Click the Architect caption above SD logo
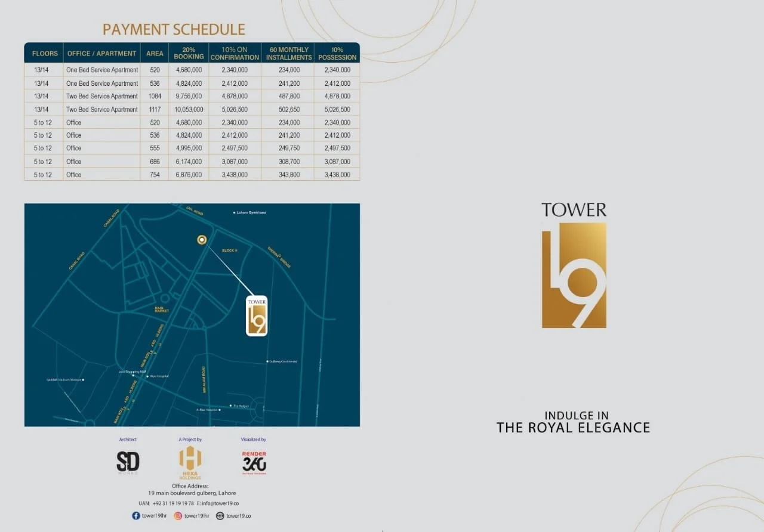The image size is (764, 532). [128, 440]
